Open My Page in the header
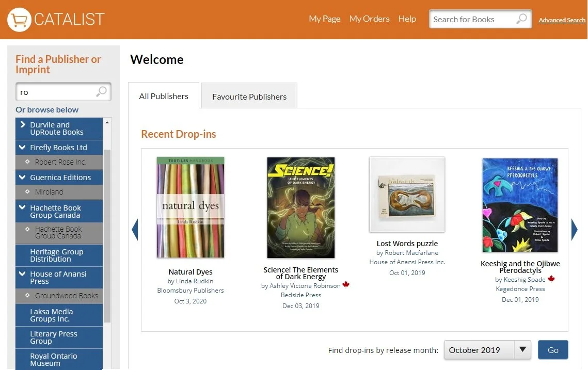The image size is (588, 370). 324,19
